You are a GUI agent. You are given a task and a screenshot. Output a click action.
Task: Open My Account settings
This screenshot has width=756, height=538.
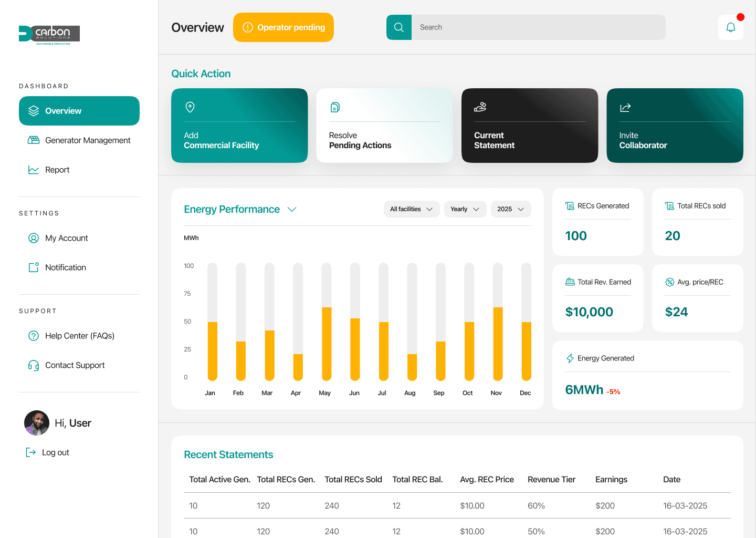66,238
